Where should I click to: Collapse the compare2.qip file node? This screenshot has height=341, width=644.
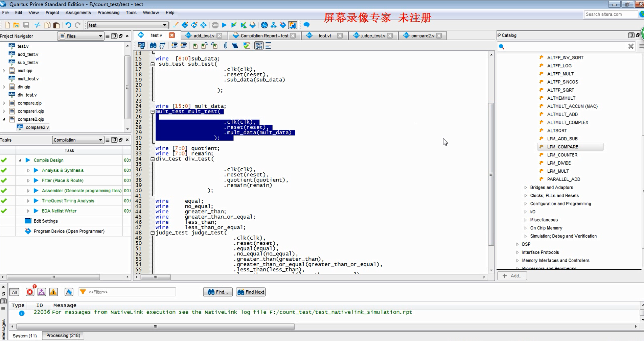[4, 119]
